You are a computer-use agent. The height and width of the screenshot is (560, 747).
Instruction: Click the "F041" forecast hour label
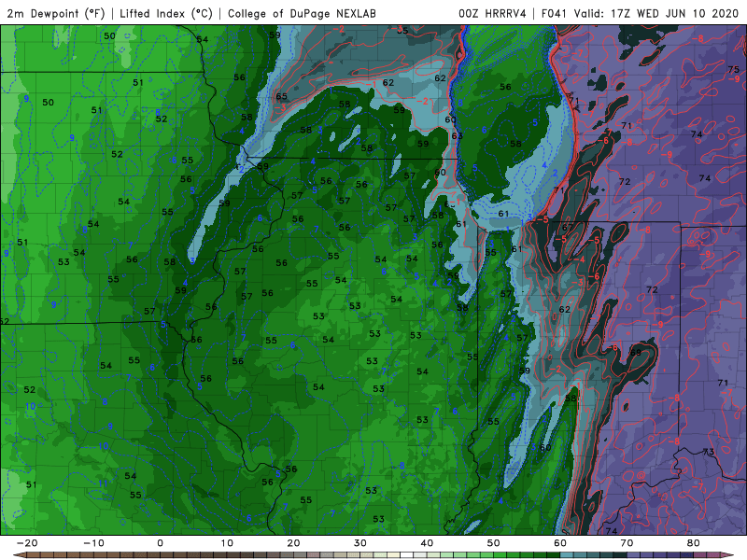pos(555,13)
